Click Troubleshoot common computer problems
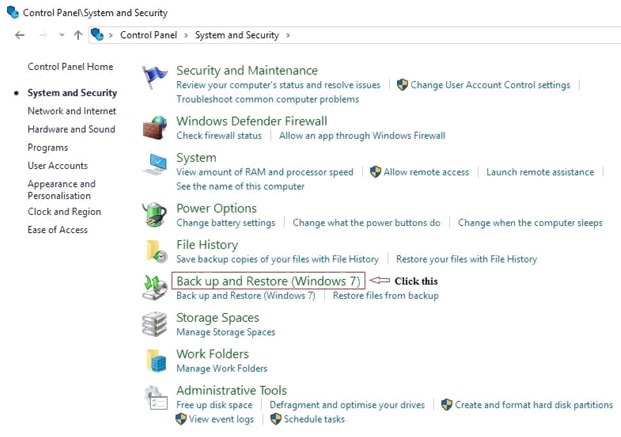This screenshot has width=621, height=437. pyautogui.click(x=268, y=99)
